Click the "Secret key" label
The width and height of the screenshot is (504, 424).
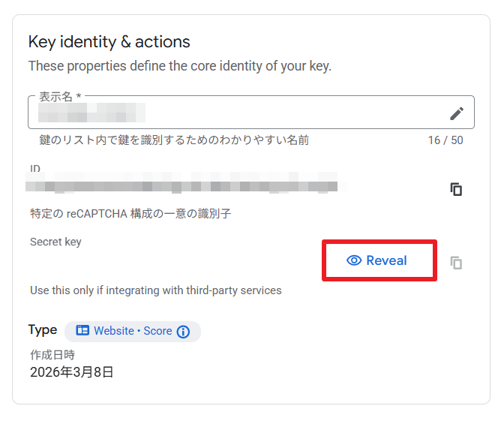[55, 242]
